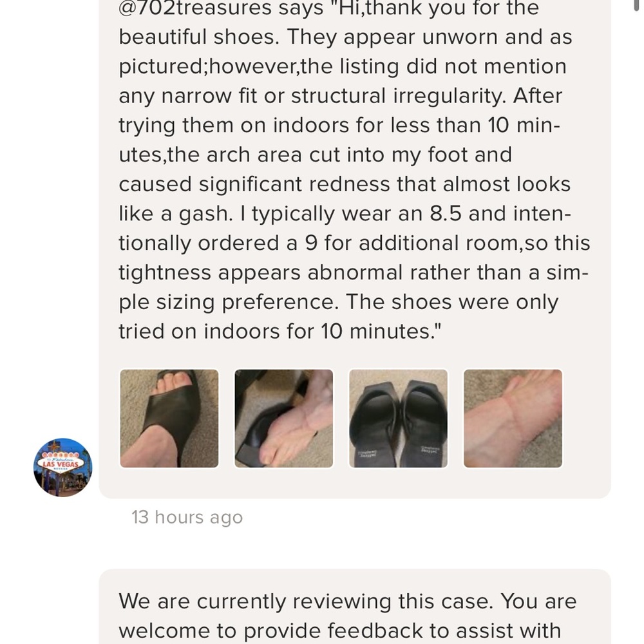The height and width of the screenshot is (644, 644).
Task: Enlarge the fourth photo of the red mark
Action: tap(513, 417)
